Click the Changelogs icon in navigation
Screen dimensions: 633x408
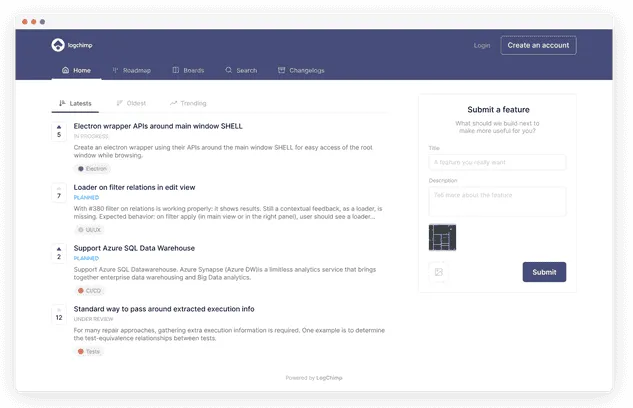pyautogui.click(x=281, y=70)
